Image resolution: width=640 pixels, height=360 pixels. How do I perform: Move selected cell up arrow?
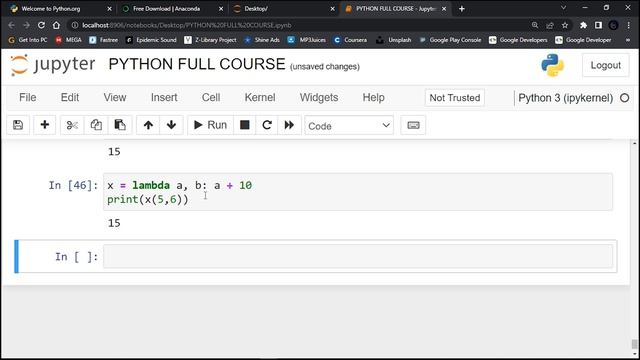point(148,125)
